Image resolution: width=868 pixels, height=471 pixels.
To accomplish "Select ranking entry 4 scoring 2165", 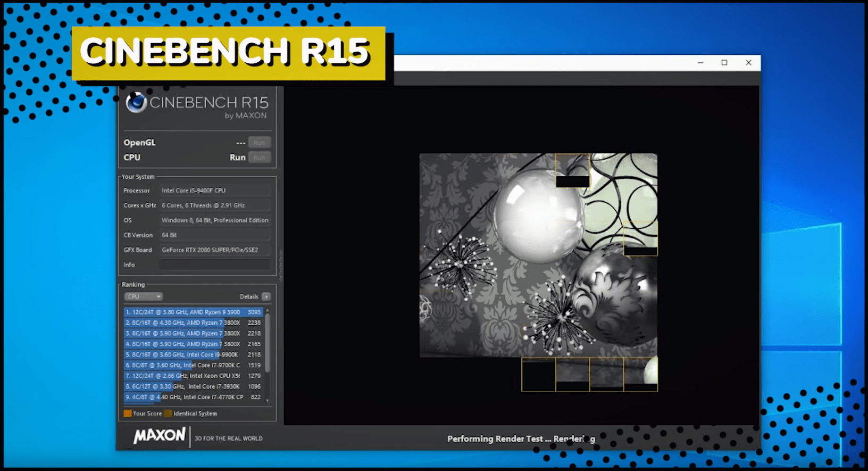I will tap(194, 344).
